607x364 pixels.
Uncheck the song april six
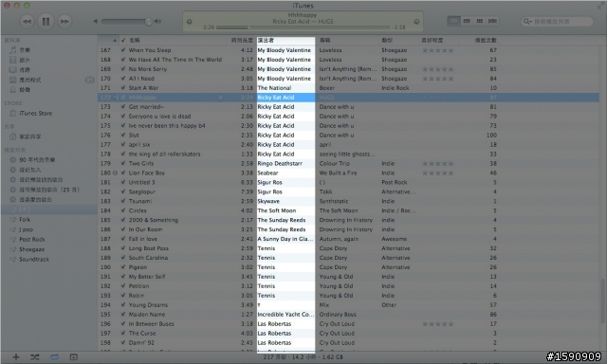(122, 144)
